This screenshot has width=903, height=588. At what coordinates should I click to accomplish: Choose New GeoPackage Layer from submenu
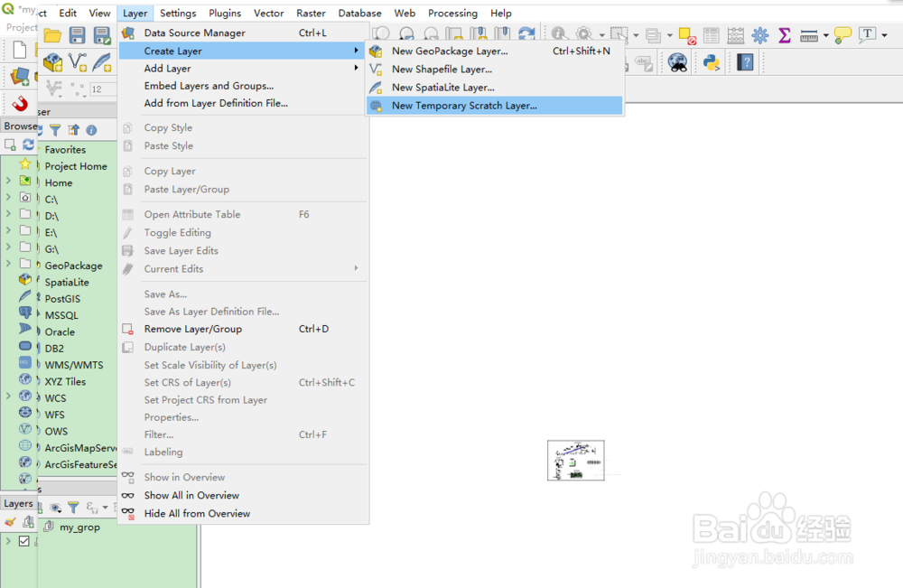pyautogui.click(x=495, y=51)
